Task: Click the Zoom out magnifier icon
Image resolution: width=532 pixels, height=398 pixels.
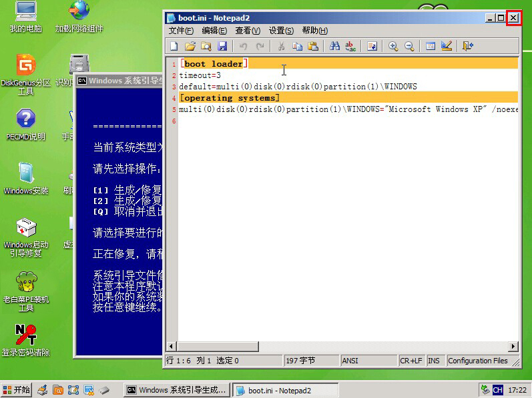Action: pyautogui.click(x=409, y=46)
